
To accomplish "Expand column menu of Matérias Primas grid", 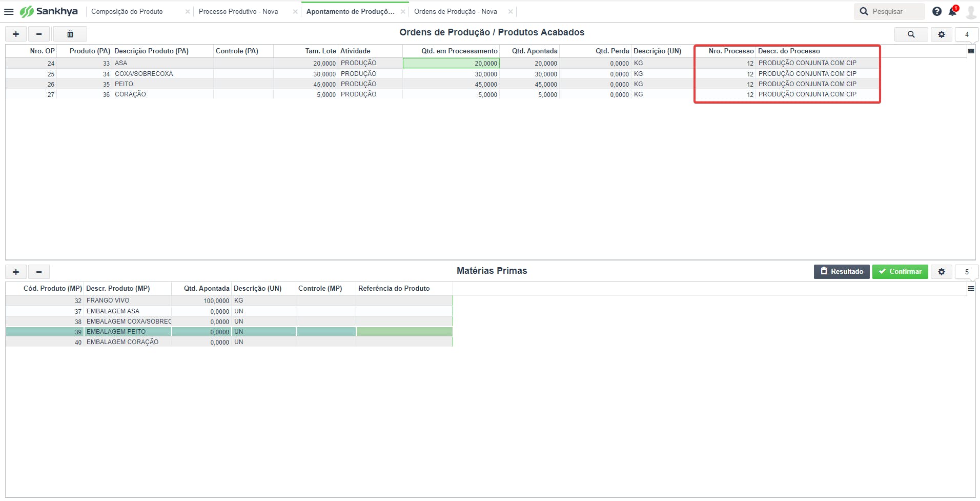I will click(x=971, y=288).
